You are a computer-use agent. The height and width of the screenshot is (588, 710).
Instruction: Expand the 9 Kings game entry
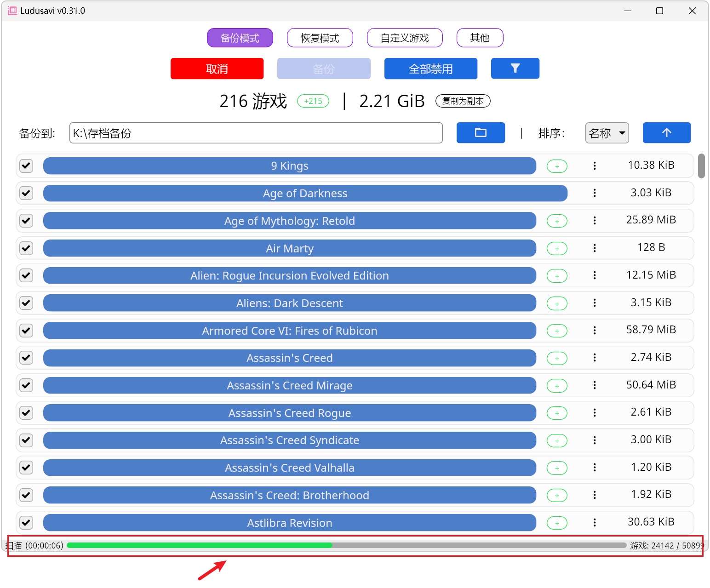(x=290, y=166)
